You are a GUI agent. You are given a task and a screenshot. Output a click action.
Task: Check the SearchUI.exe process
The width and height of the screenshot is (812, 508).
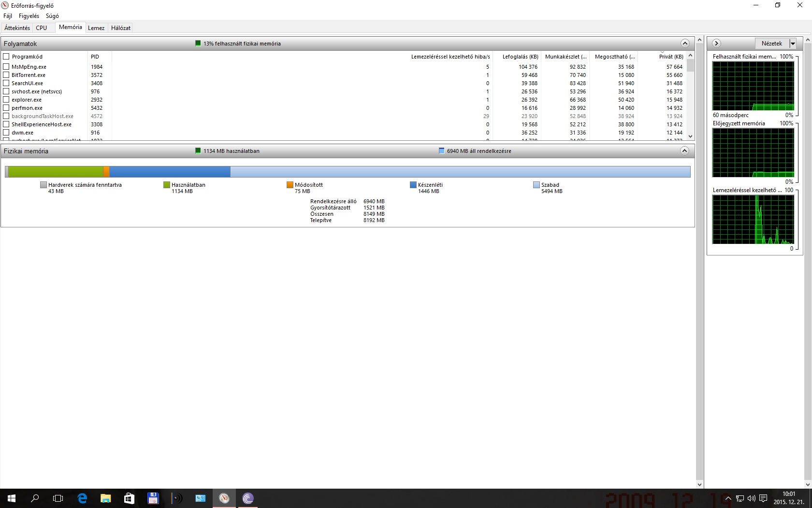pos(6,83)
